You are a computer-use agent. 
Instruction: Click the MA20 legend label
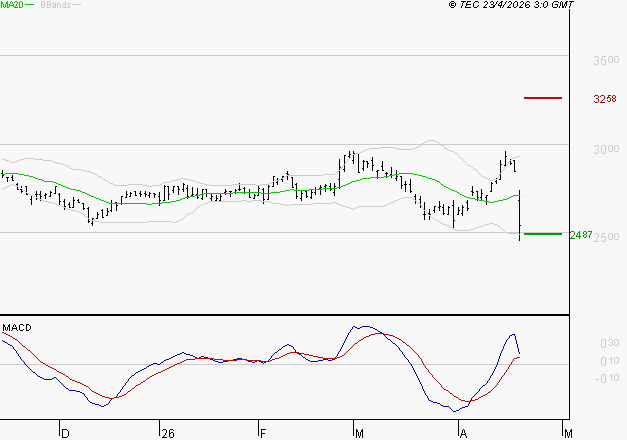click(12, 5)
